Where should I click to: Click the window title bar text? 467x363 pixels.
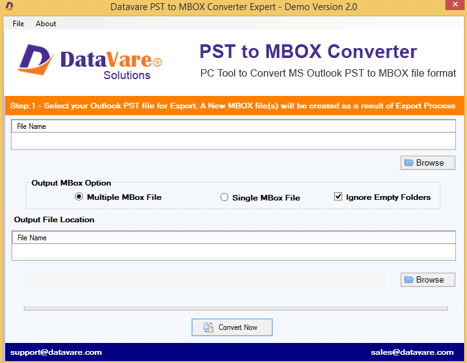(x=234, y=7)
